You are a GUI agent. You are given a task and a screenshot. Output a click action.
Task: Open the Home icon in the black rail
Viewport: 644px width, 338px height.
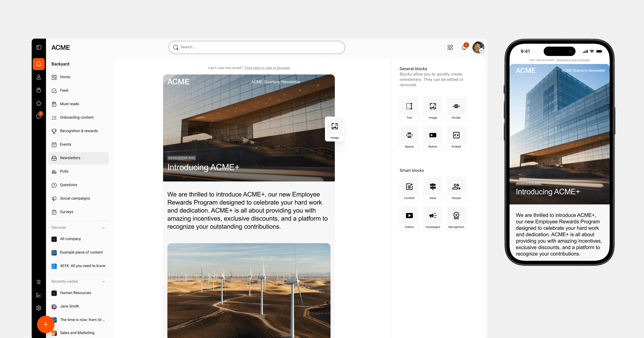point(39,64)
